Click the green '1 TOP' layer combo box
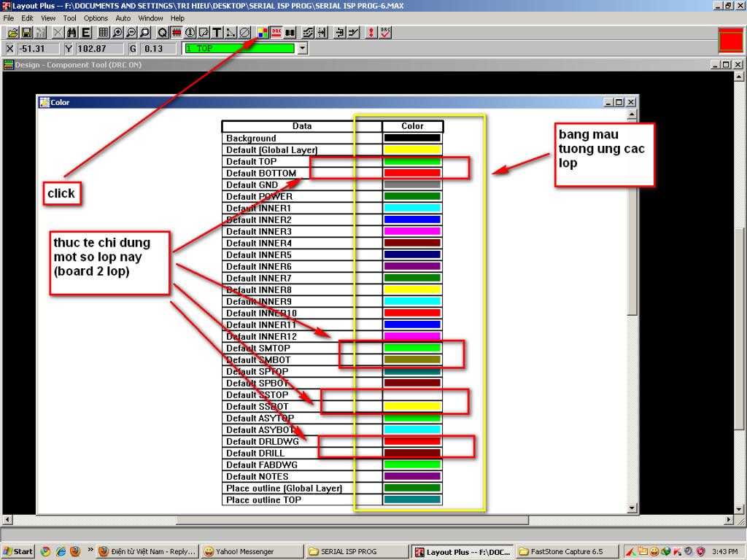747x560 pixels. click(239, 48)
